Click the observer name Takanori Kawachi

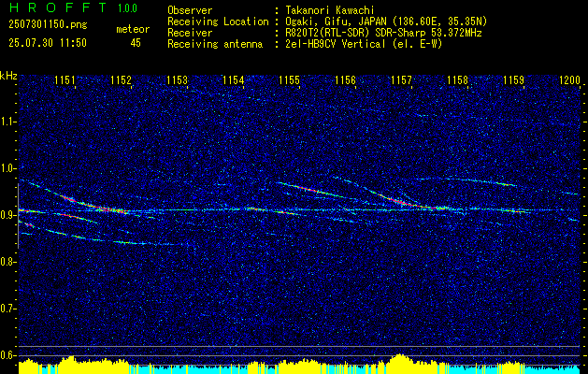pos(330,10)
